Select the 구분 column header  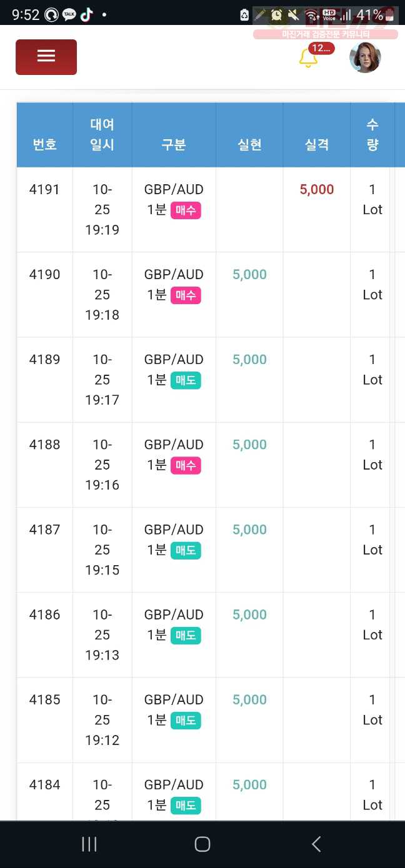[174, 145]
